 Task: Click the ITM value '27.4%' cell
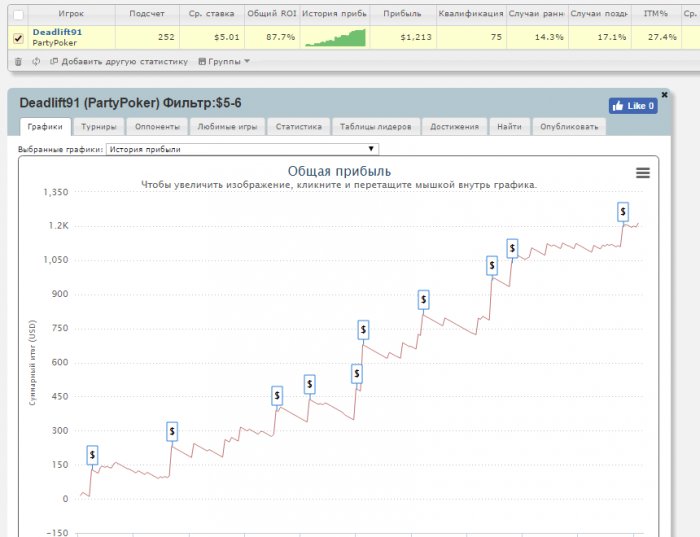[x=655, y=37]
